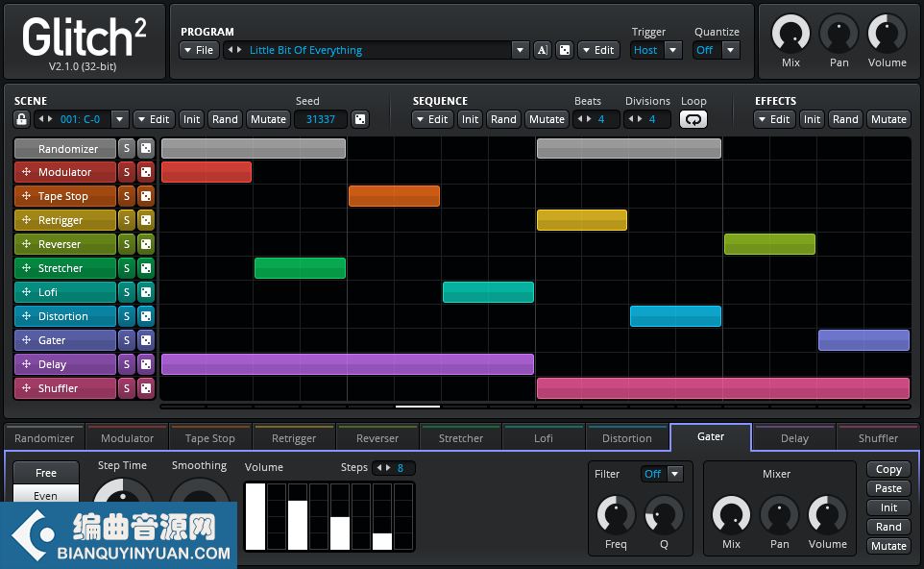Click the Delay row dice icon
924x569 pixels.
146,364
